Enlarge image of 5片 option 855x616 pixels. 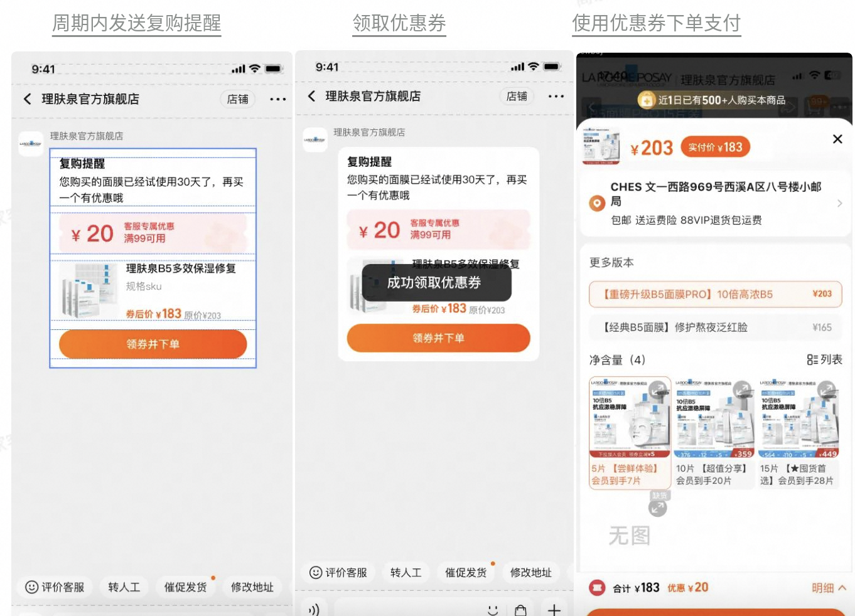(x=659, y=390)
